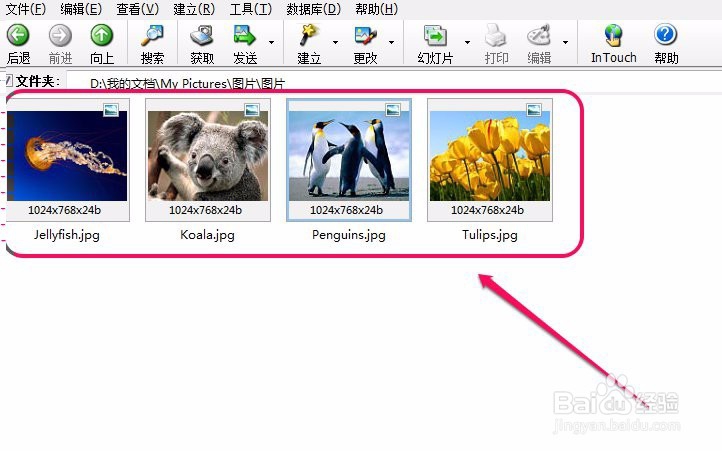Open the Help 帮助(H) menu
Screen dimensions: 722x451
(377, 9)
